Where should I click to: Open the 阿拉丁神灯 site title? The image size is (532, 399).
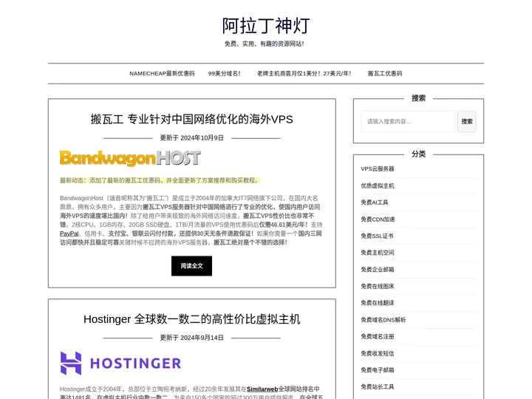click(x=266, y=26)
